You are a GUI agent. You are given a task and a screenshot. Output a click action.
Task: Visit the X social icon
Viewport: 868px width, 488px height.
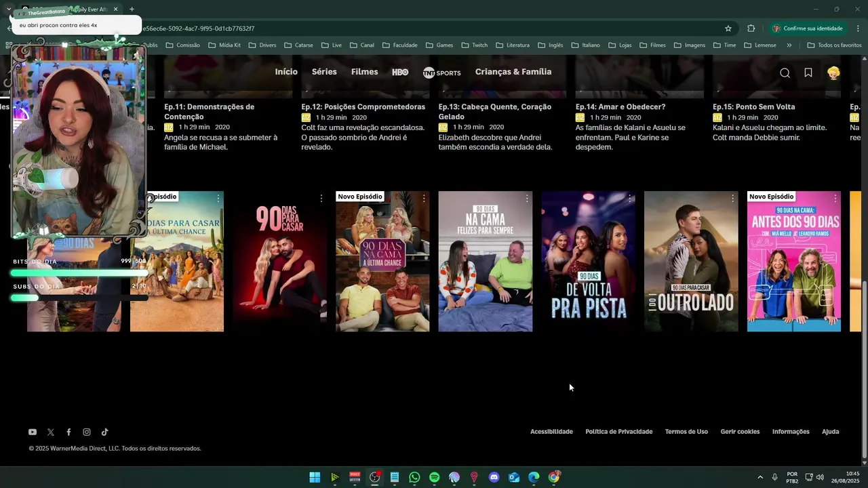pos(51,432)
